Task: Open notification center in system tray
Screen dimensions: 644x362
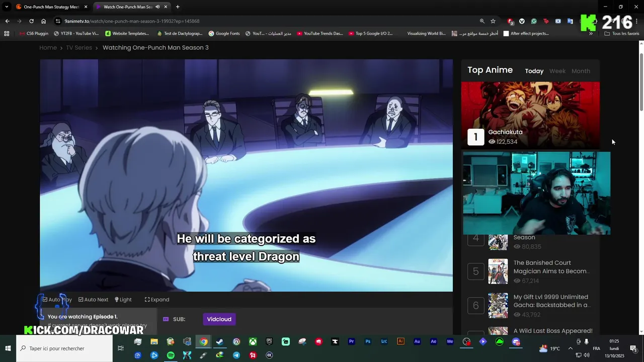Action: pyautogui.click(x=633, y=348)
